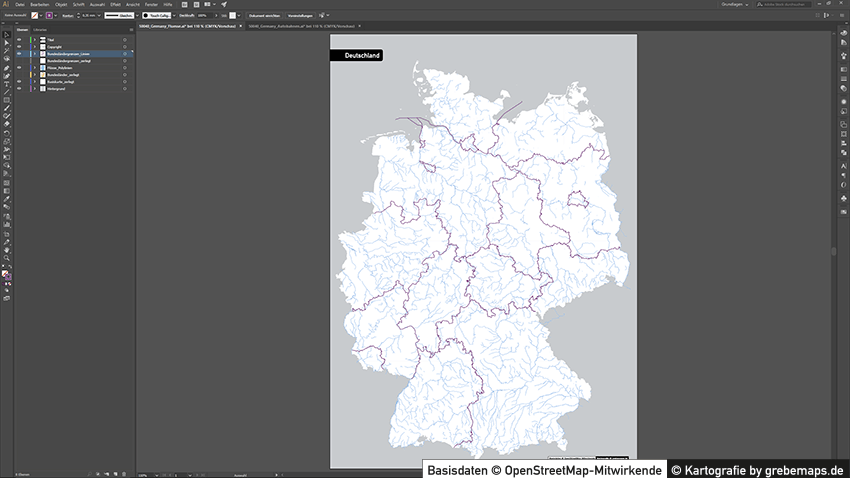Click the Dokument einrichten button
This screenshot has width=850, height=478.
(265, 16)
